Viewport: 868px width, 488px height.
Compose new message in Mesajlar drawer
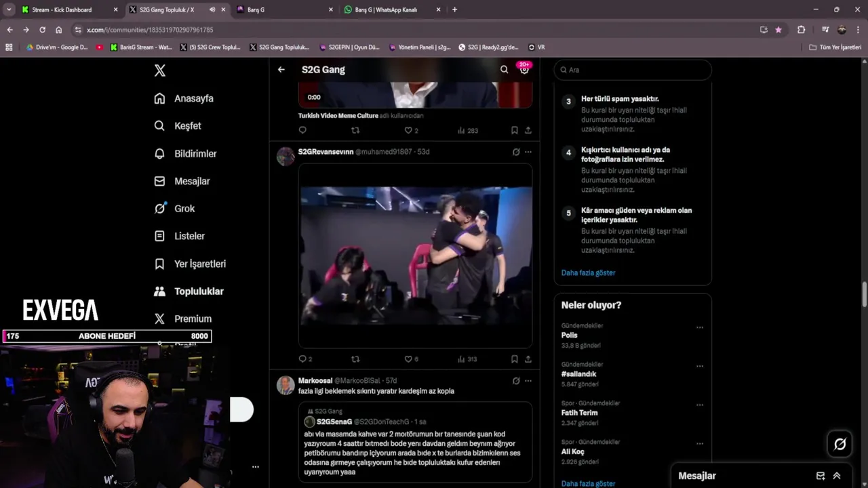point(821,476)
